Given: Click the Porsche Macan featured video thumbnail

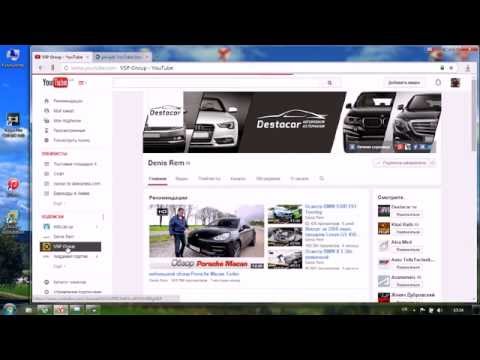Looking at the screenshot, I should 206,236.
